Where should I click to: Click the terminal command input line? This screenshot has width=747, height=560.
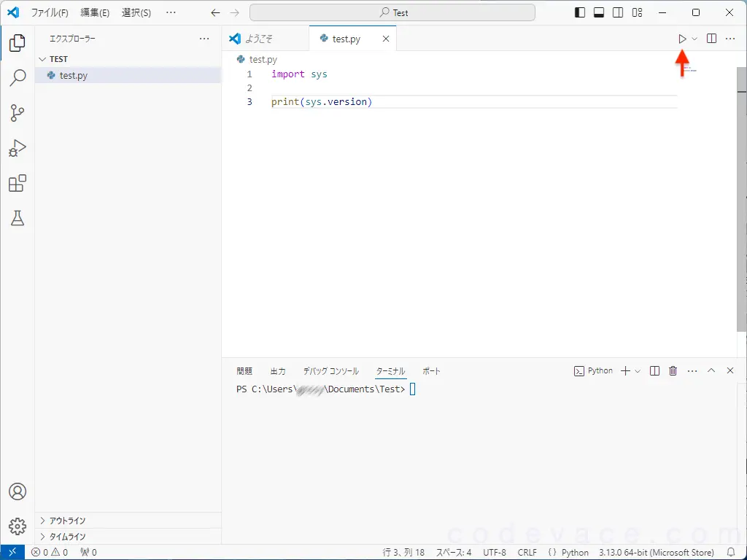tap(411, 389)
